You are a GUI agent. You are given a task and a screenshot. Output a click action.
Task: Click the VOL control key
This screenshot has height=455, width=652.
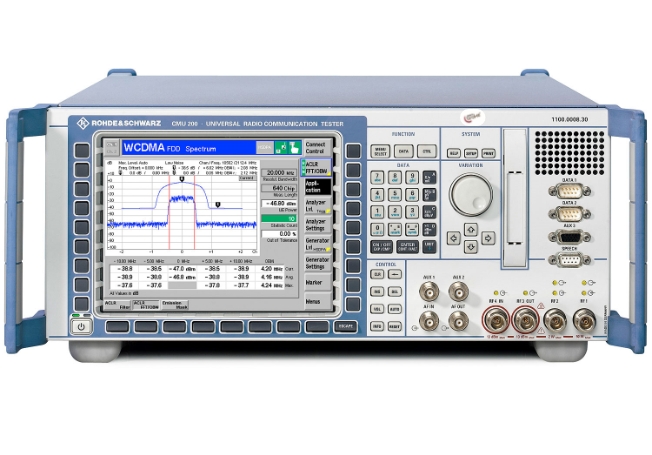point(377,309)
